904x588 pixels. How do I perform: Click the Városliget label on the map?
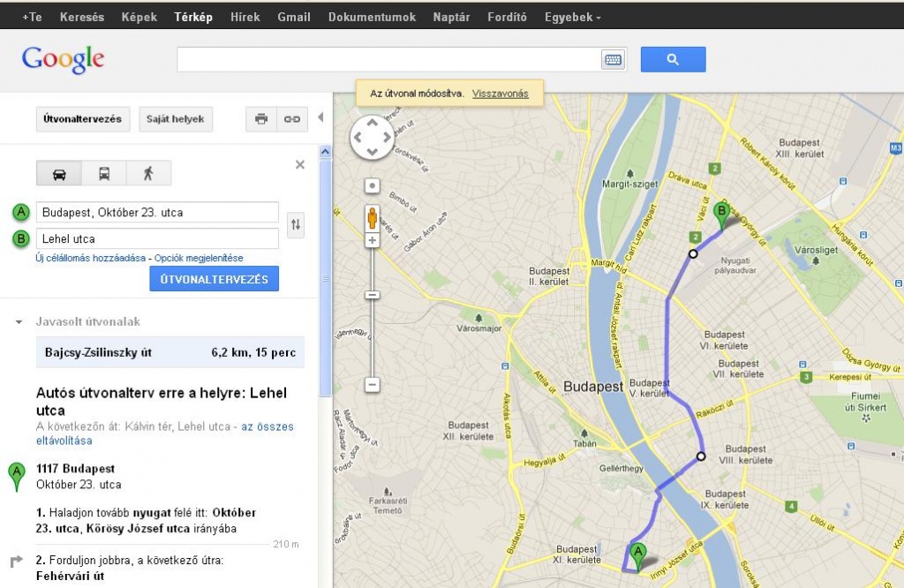pyautogui.click(x=816, y=250)
